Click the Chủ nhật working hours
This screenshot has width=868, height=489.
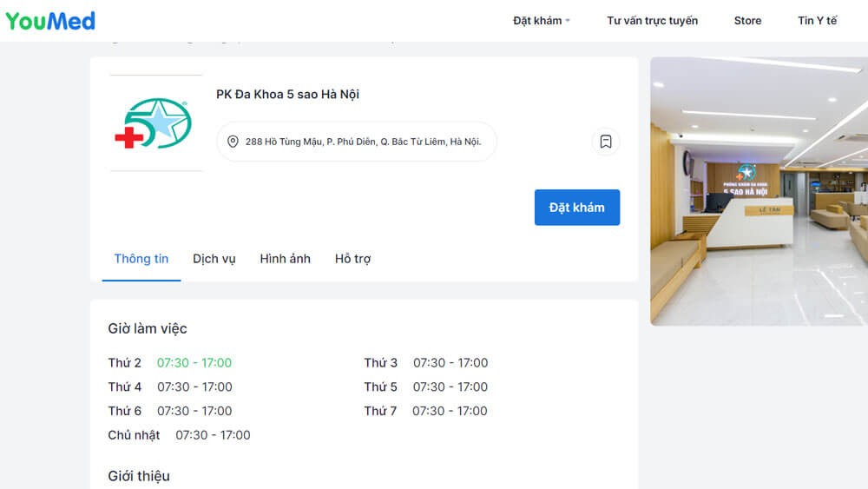[x=213, y=435]
